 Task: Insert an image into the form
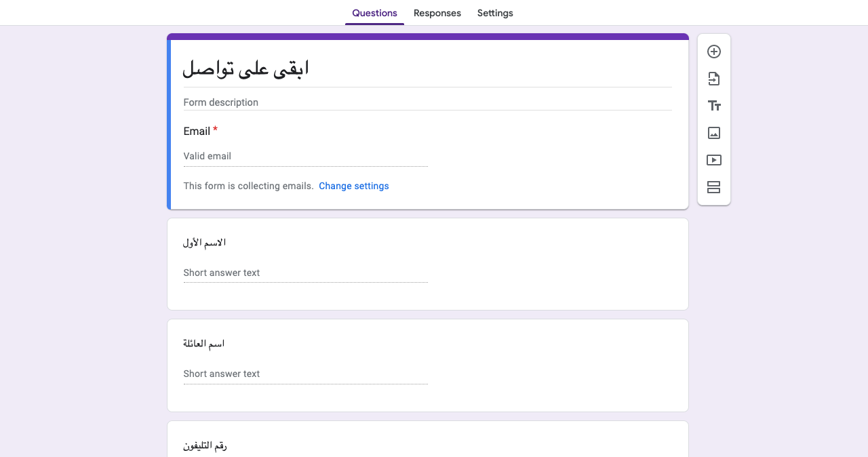coord(713,133)
